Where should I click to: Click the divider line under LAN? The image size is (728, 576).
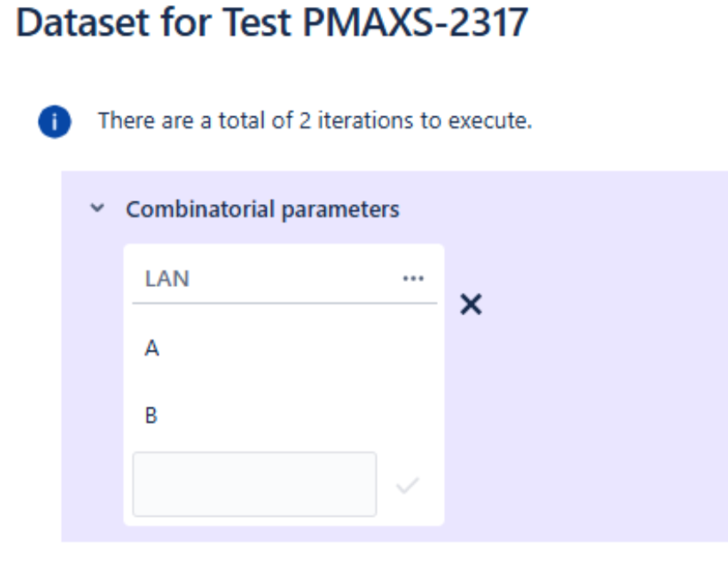click(284, 303)
